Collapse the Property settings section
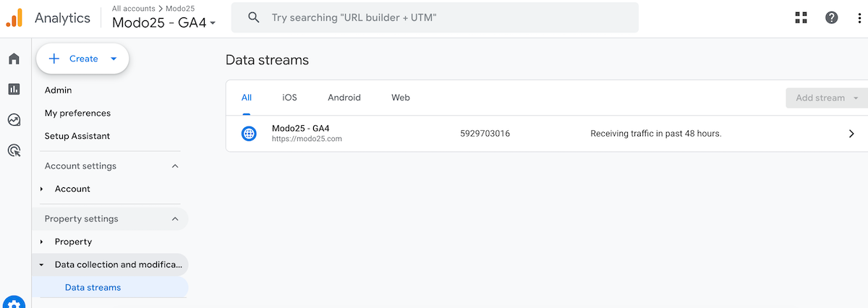The height and width of the screenshot is (308, 868). (174, 219)
